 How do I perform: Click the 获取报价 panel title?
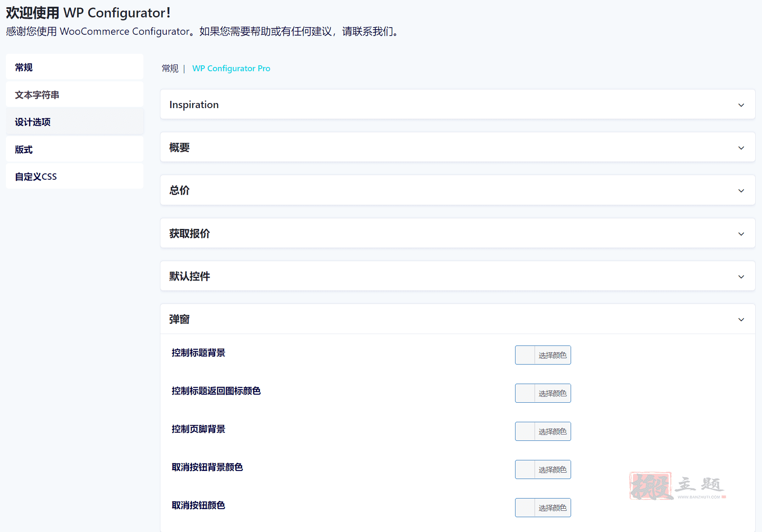tap(190, 234)
